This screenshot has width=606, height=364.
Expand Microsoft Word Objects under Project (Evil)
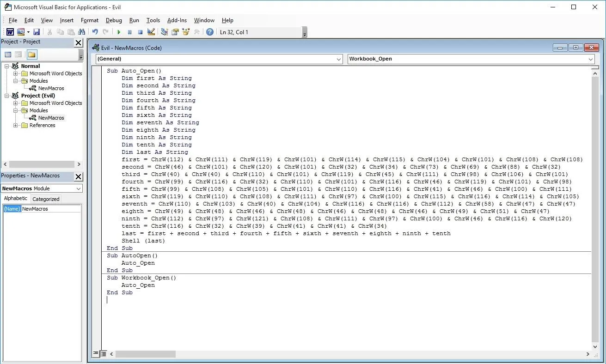[x=15, y=103]
